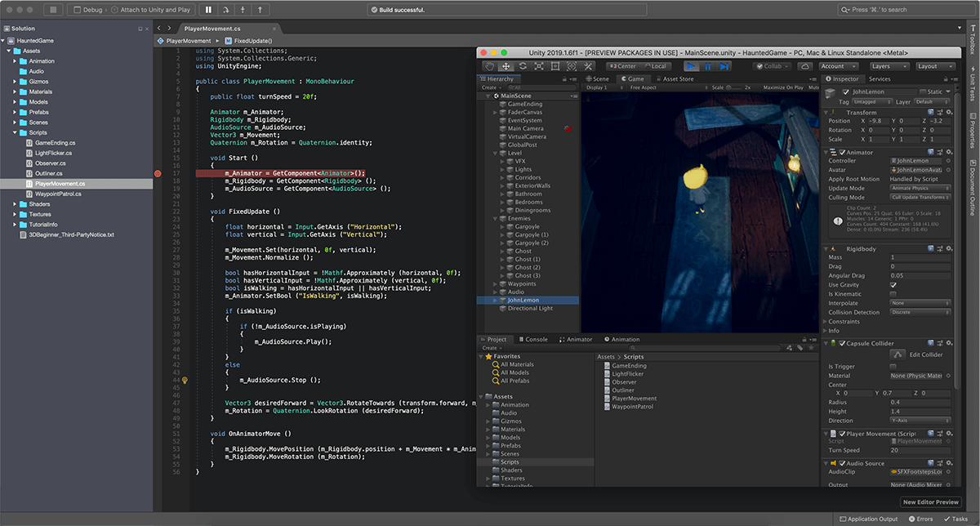The image size is (980, 526).
Task: Enable the Is Kinematic checkbox
Action: point(893,294)
